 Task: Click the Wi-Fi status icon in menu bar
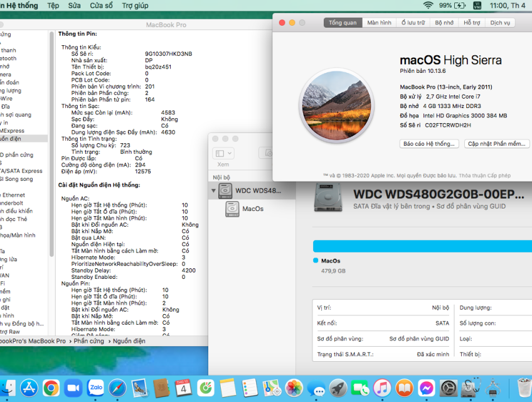tap(428, 6)
